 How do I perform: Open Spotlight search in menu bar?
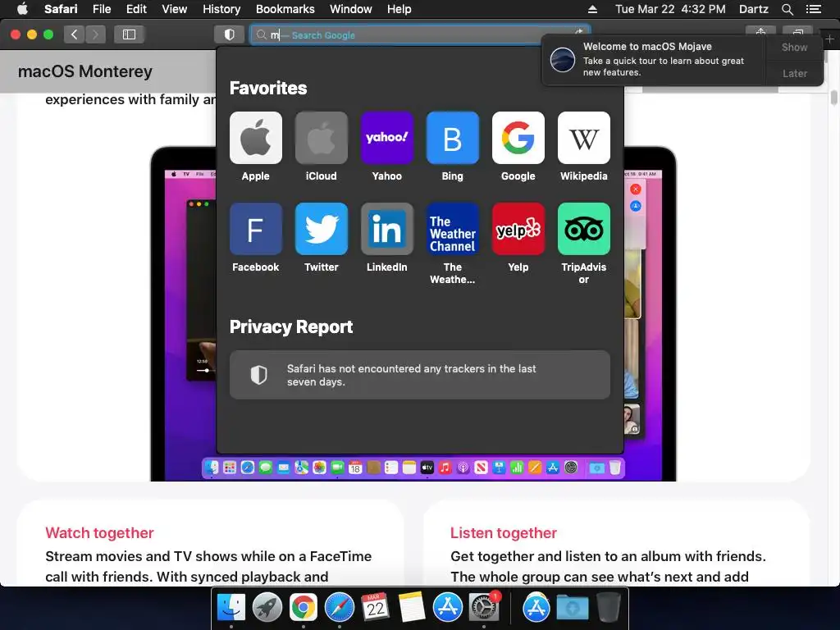click(x=787, y=9)
